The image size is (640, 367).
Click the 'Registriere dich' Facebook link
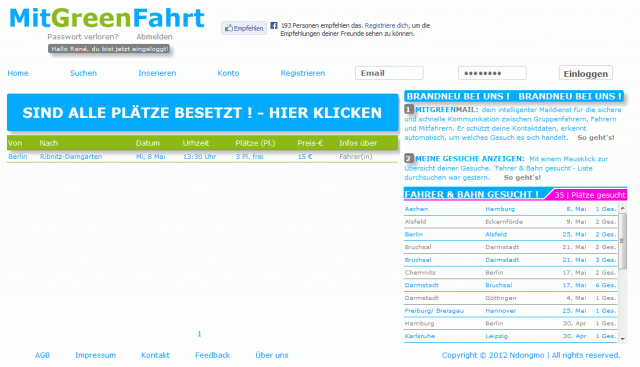(x=386, y=25)
